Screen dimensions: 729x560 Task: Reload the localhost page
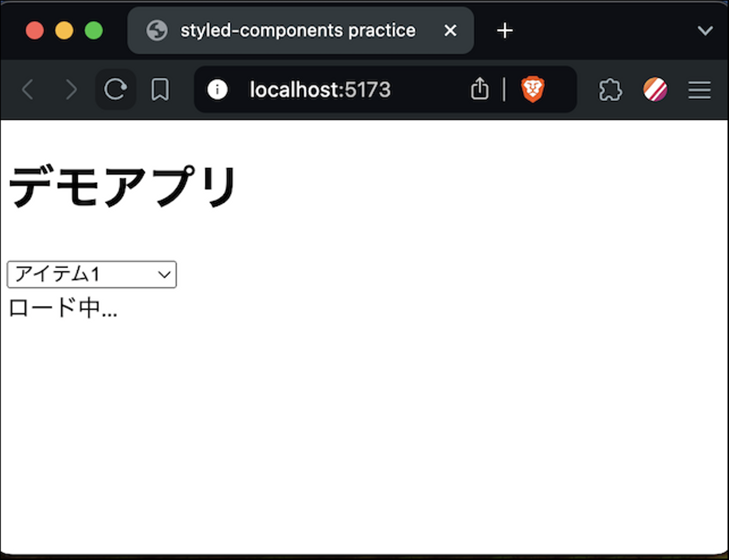pos(115,90)
